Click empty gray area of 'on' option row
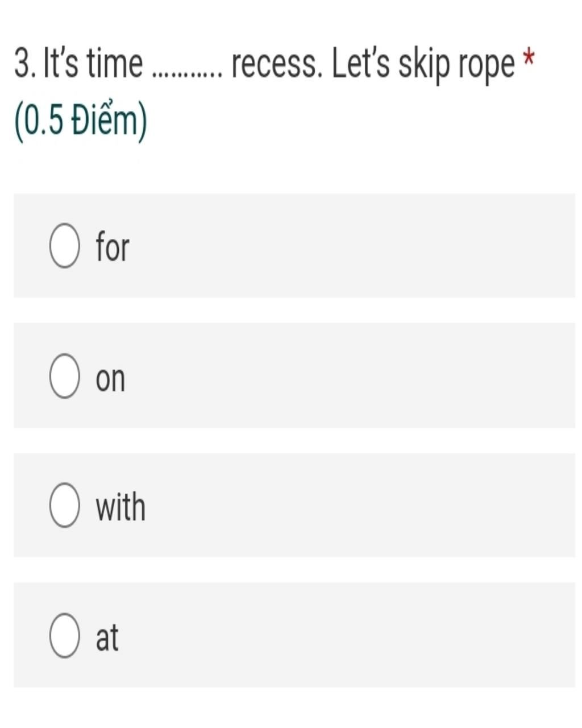 coord(352,376)
